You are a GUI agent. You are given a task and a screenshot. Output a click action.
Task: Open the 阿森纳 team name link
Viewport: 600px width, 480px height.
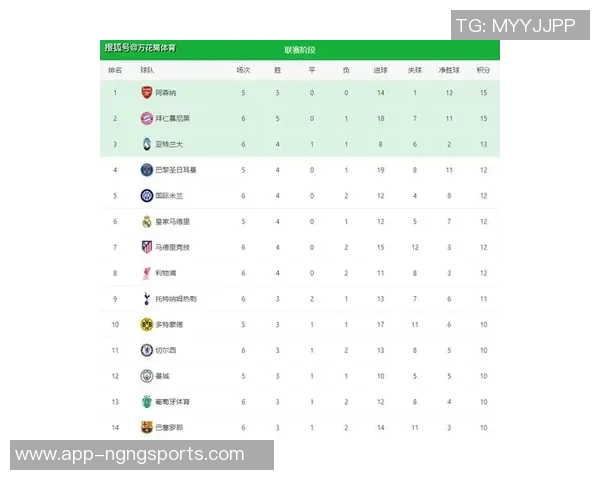point(166,93)
